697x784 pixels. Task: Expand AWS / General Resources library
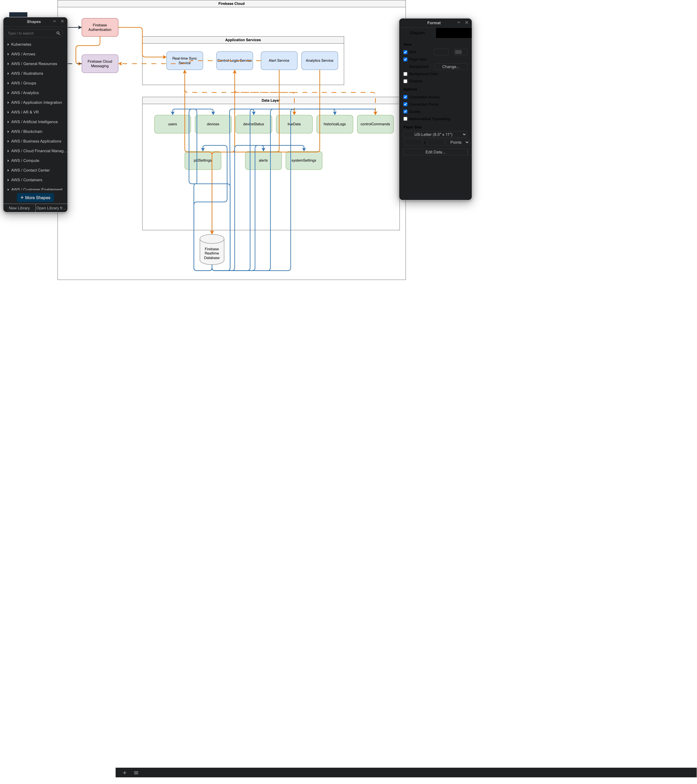pyautogui.click(x=35, y=64)
